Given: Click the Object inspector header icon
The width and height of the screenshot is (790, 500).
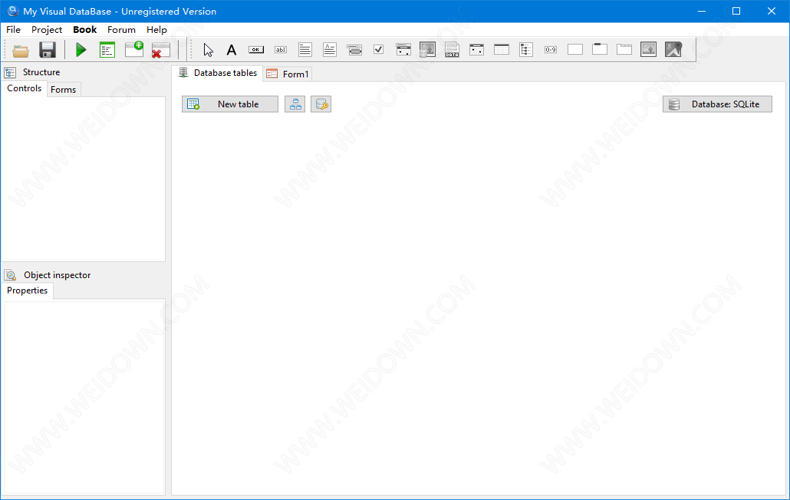Looking at the screenshot, I should pyautogui.click(x=11, y=275).
